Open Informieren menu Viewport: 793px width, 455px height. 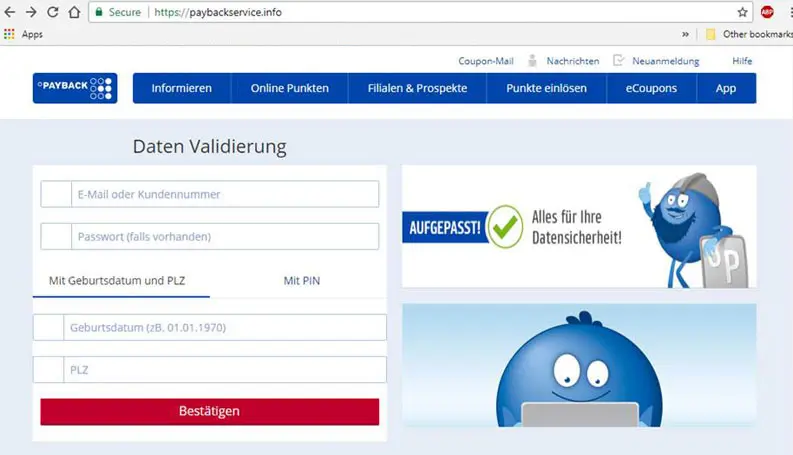coord(182,88)
